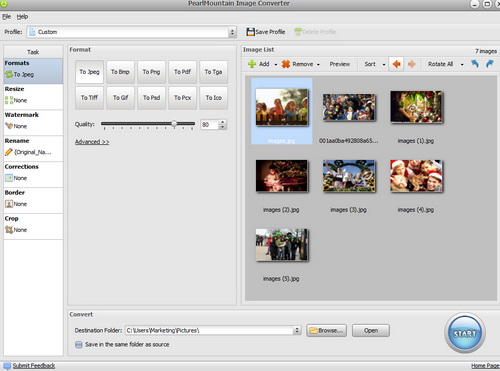
Task: Open the Border task icon
Action: pyautogui.click(x=9, y=204)
